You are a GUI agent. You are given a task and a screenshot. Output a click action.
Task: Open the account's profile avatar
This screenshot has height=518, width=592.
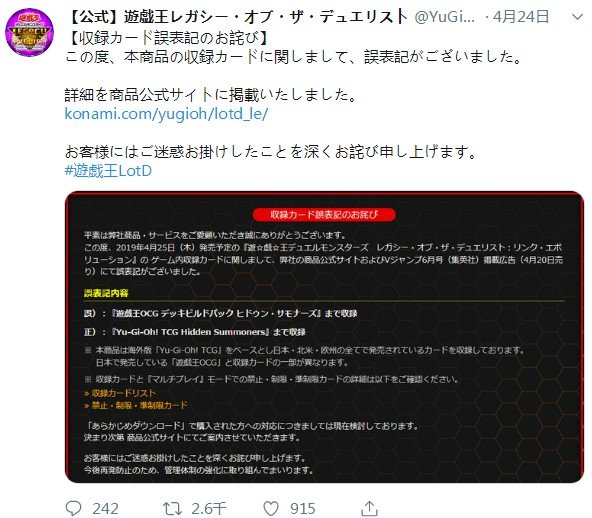point(29,32)
